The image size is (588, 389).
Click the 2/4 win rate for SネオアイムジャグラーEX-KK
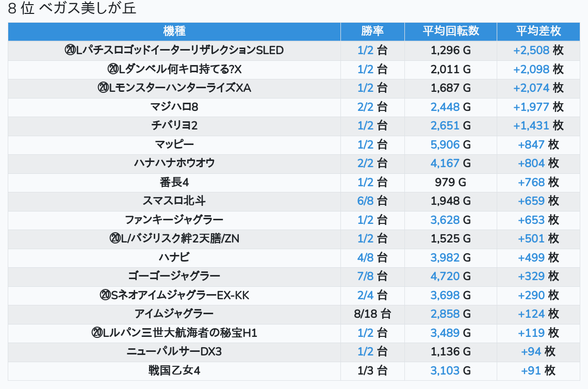coord(365,295)
